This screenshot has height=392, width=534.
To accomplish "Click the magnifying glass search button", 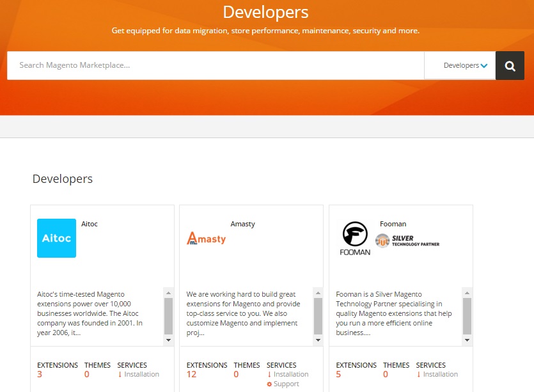I will pyautogui.click(x=510, y=66).
